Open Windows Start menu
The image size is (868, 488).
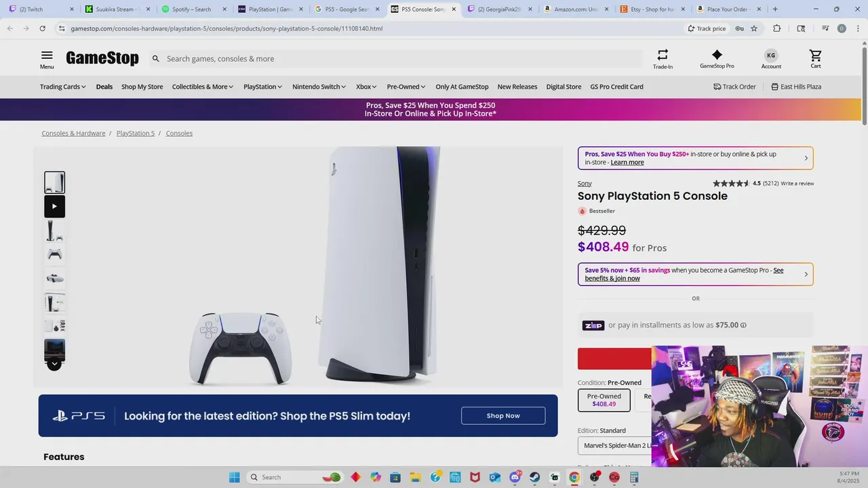tap(235, 477)
